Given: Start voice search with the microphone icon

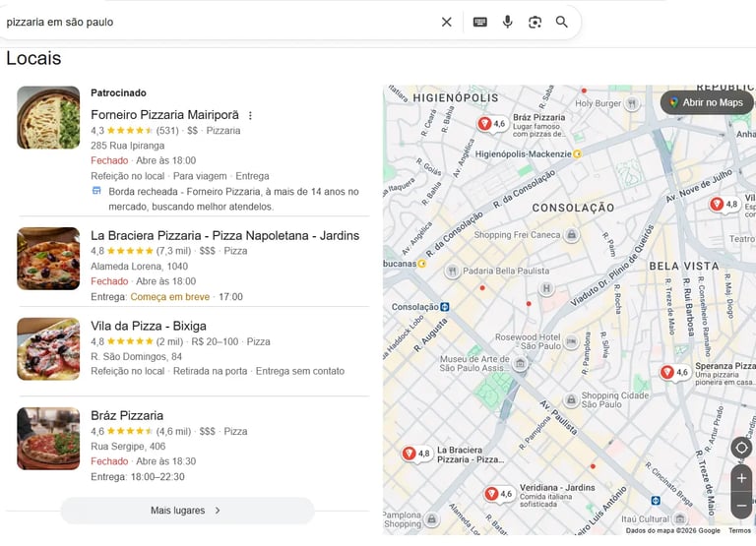Looking at the screenshot, I should 507,22.
